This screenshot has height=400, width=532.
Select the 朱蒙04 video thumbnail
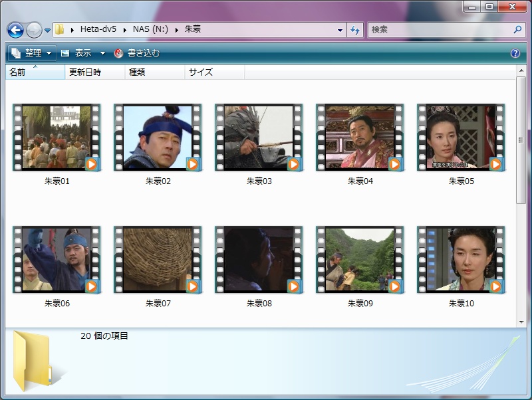pyautogui.click(x=360, y=137)
